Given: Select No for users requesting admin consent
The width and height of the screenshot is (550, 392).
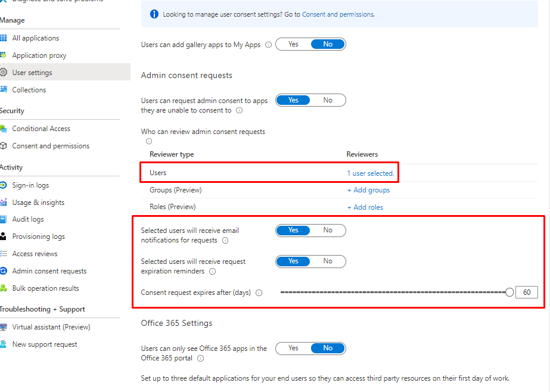Looking at the screenshot, I should [x=328, y=100].
